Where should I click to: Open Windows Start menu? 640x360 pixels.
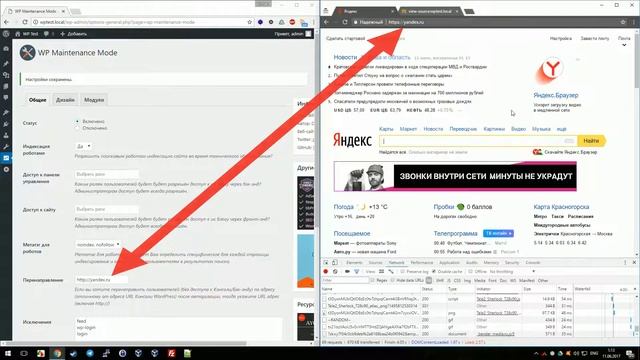[8, 353]
